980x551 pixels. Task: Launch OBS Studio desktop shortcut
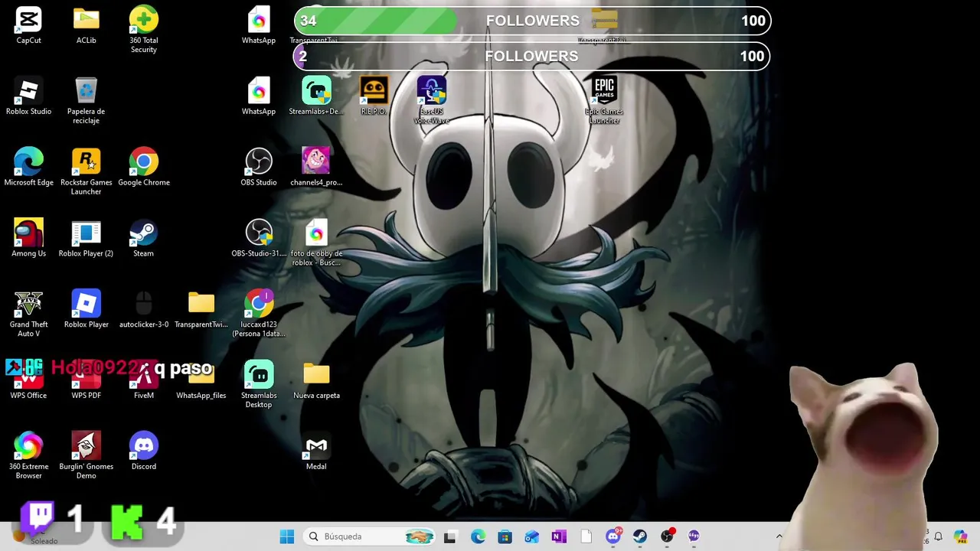(x=259, y=168)
